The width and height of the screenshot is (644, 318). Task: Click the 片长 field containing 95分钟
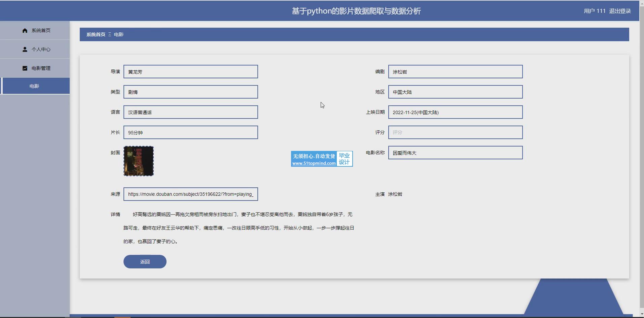click(190, 132)
